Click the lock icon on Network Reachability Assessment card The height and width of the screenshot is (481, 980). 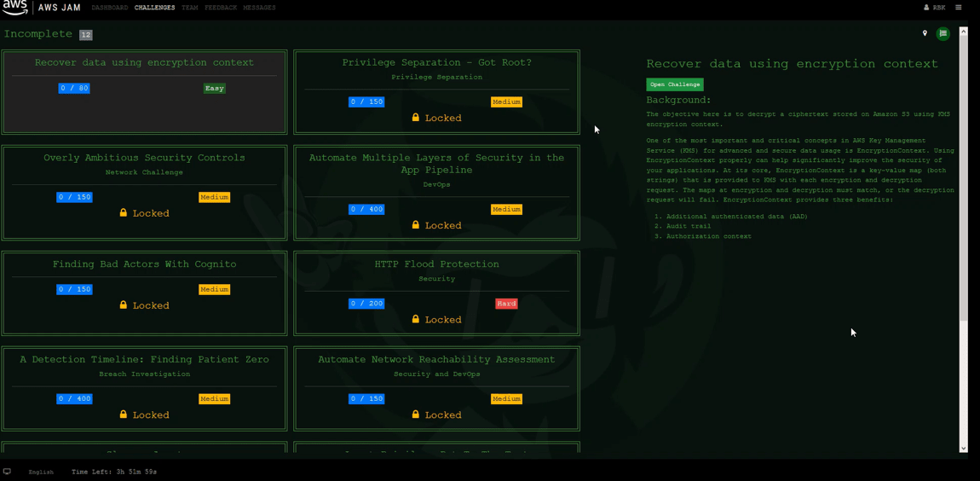click(416, 414)
